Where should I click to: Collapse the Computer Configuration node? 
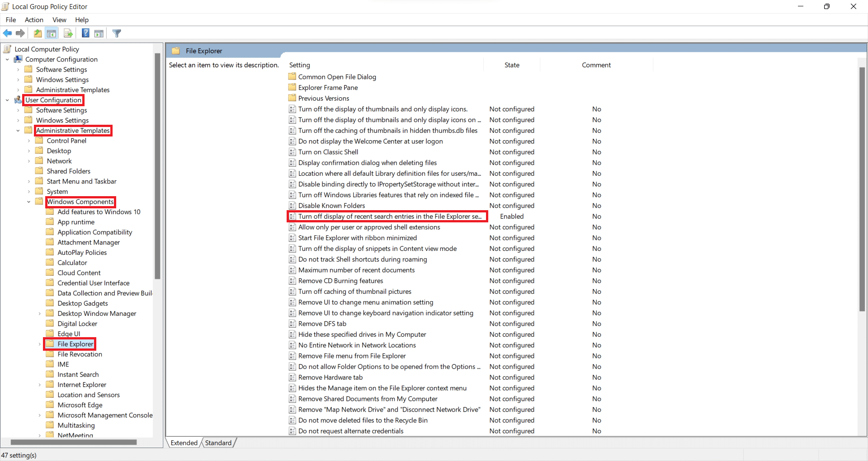click(7, 59)
